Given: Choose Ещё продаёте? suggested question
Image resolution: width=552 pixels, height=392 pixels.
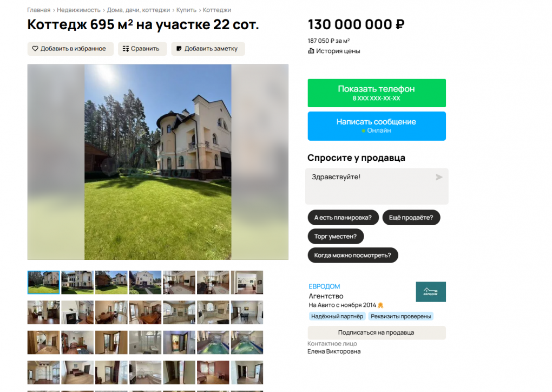Looking at the screenshot, I should [411, 218].
